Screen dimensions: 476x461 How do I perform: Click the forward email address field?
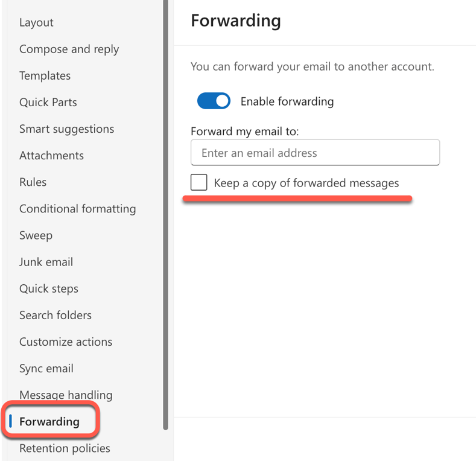(315, 153)
